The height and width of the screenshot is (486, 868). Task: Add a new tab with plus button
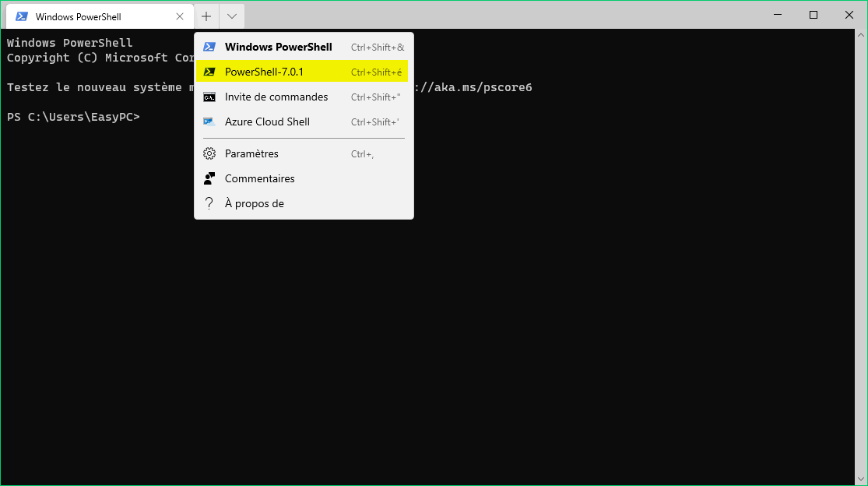[x=206, y=16]
